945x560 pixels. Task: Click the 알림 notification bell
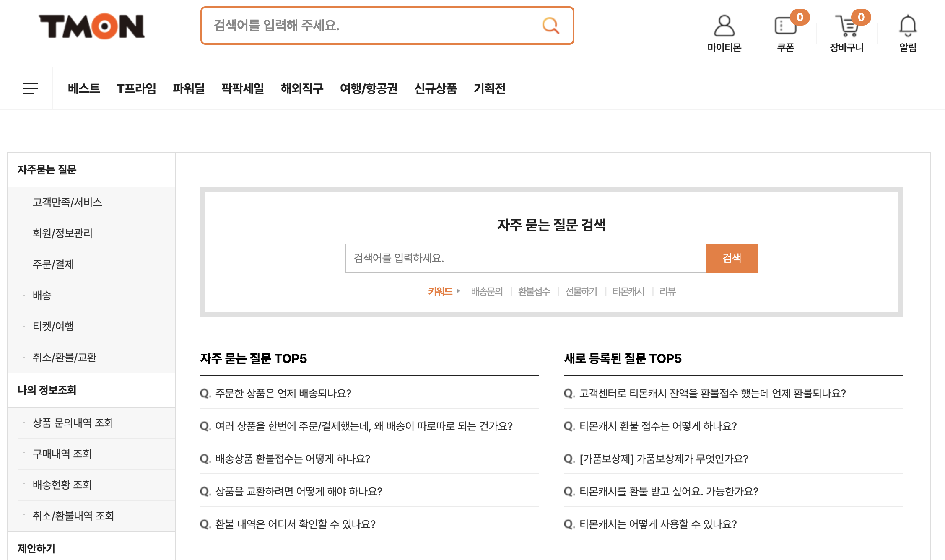[x=908, y=26]
